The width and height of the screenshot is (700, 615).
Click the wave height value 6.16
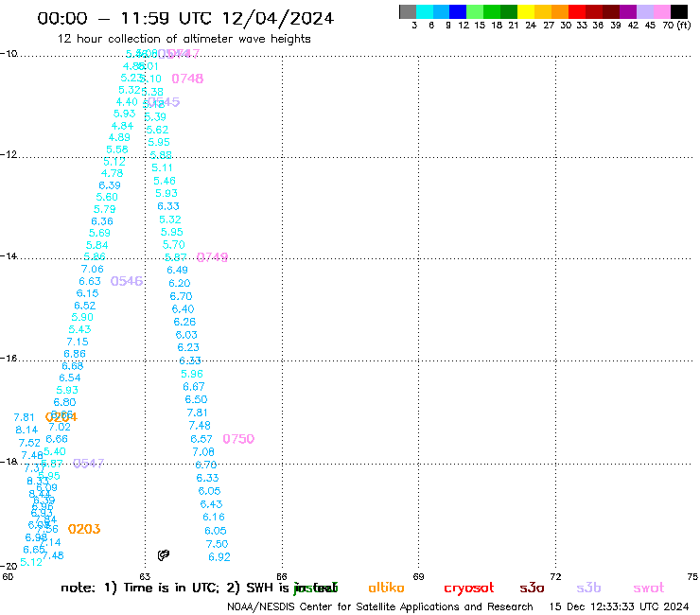pos(214,518)
